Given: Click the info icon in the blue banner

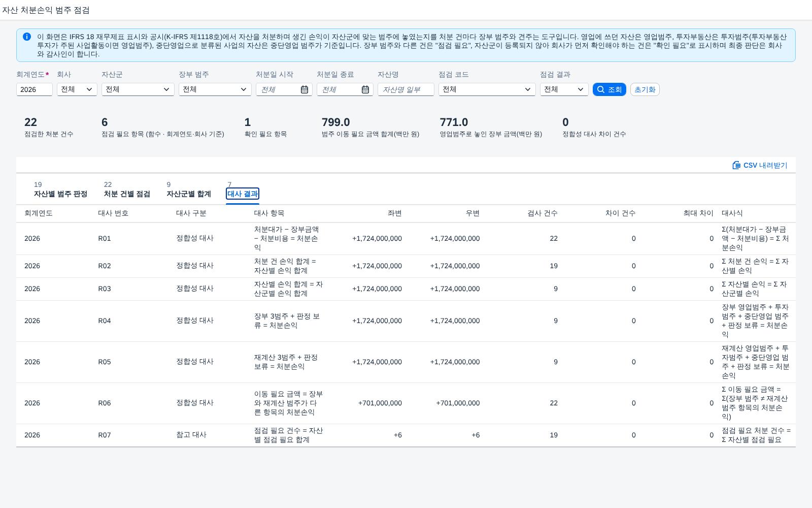Looking at the screenshot, I should click(x=27, y=37).
